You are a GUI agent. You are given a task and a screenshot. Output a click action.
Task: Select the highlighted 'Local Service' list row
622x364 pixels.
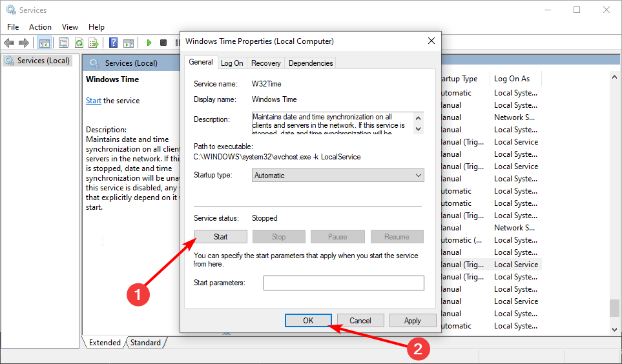pos(491,265)
